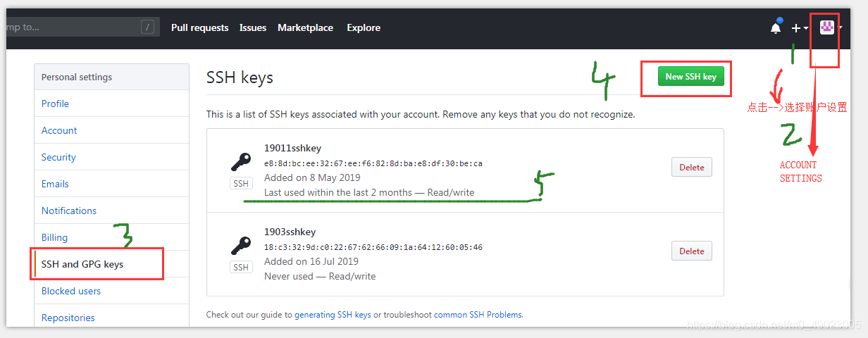Screen dimensions: 868x338
Task: Click the New SSH key button
Action: coord(691,77)
